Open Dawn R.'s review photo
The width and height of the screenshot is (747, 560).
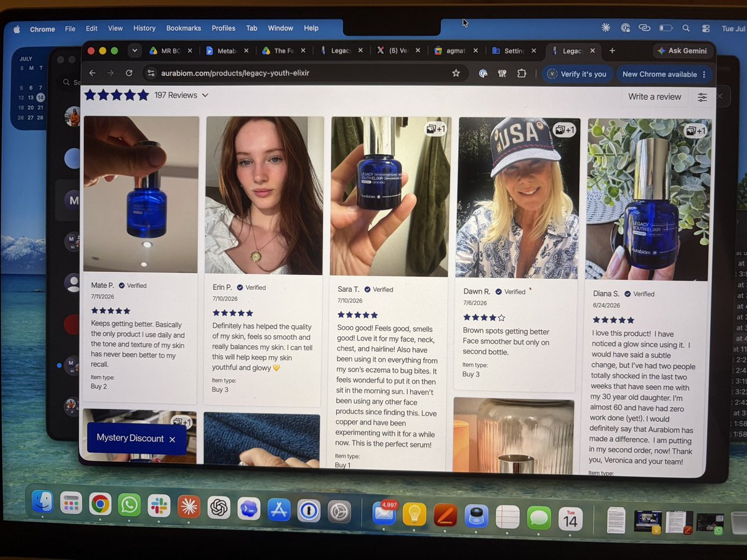[x=519, y=198]
